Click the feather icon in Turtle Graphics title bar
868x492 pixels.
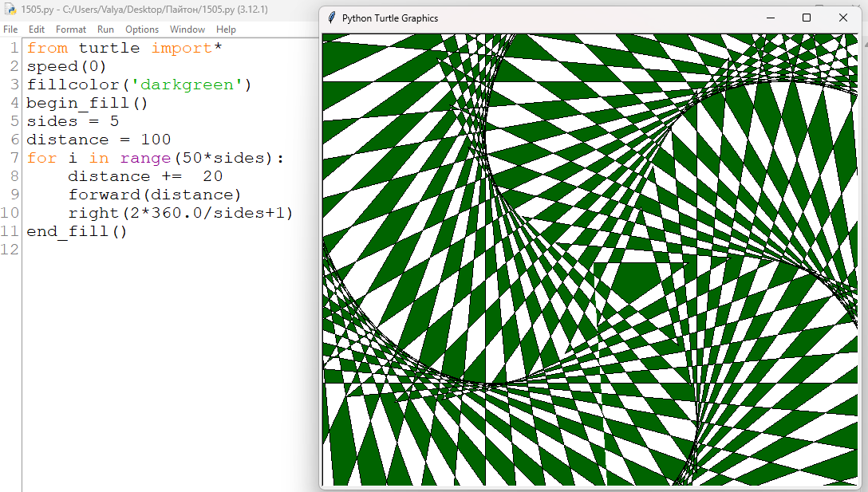332,18
